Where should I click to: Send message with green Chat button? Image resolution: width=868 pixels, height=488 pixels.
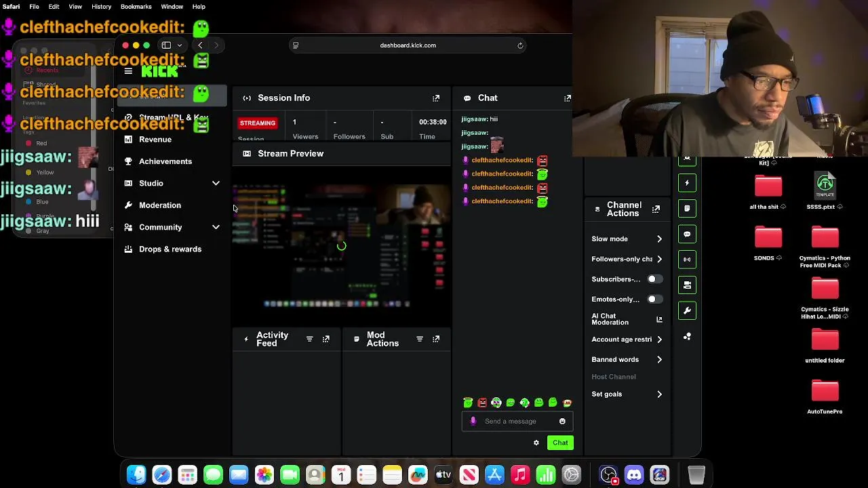point(560,443)
